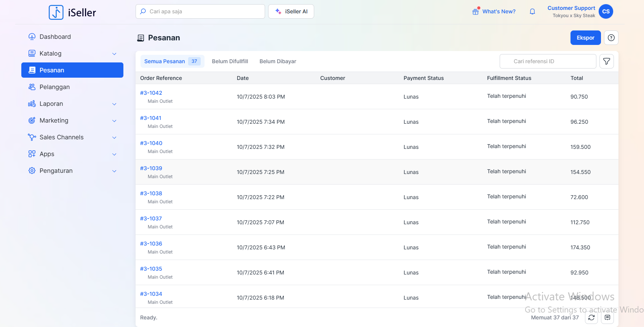Screen dimensions: 644x327
Task: Focus the Cari referensi ID field
Action: [x=548, y=61]
